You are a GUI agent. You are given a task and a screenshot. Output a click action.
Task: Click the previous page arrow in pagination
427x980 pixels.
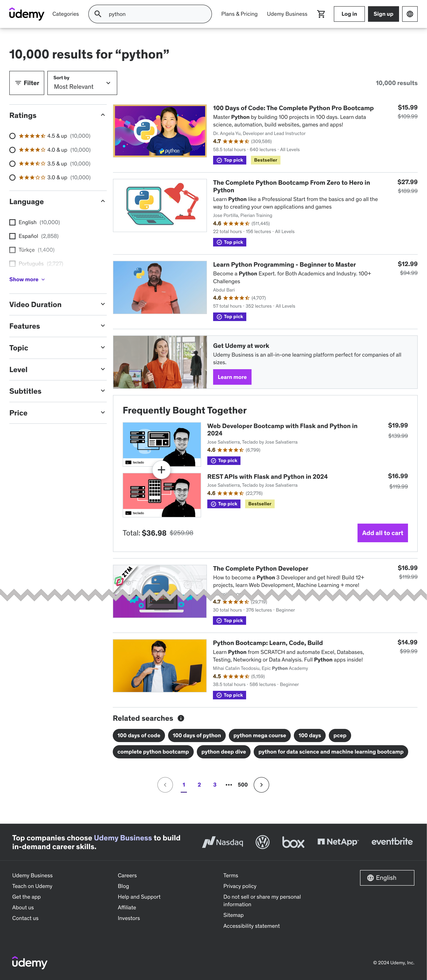click(165, 785)
